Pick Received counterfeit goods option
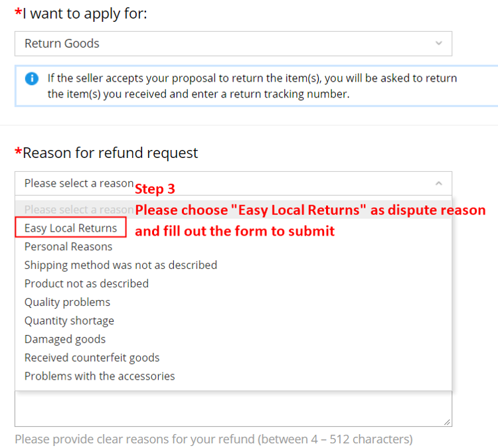 [92, 358]
